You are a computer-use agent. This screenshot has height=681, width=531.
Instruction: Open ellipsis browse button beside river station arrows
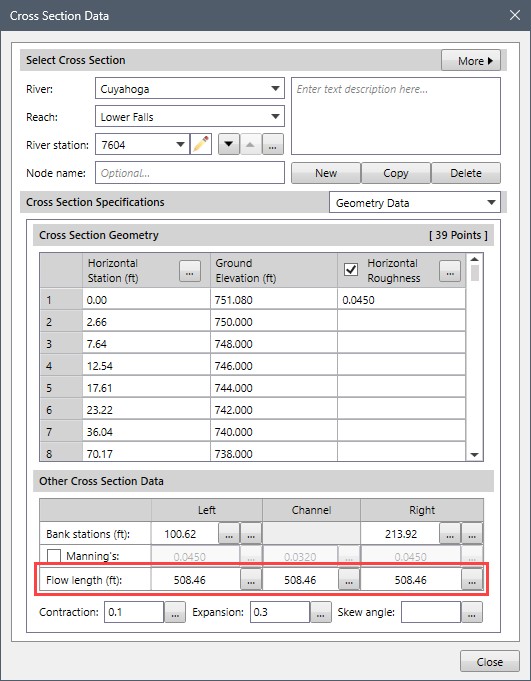[x=273, y=144]
